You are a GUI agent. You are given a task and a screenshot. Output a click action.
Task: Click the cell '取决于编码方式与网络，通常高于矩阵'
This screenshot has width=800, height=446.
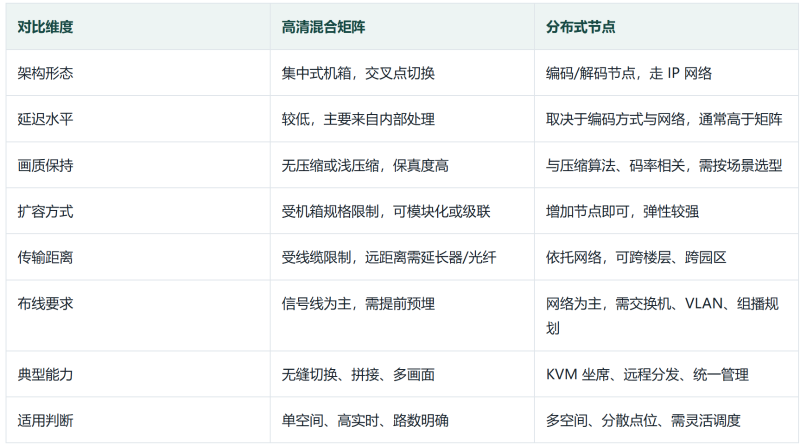point(664,119)
